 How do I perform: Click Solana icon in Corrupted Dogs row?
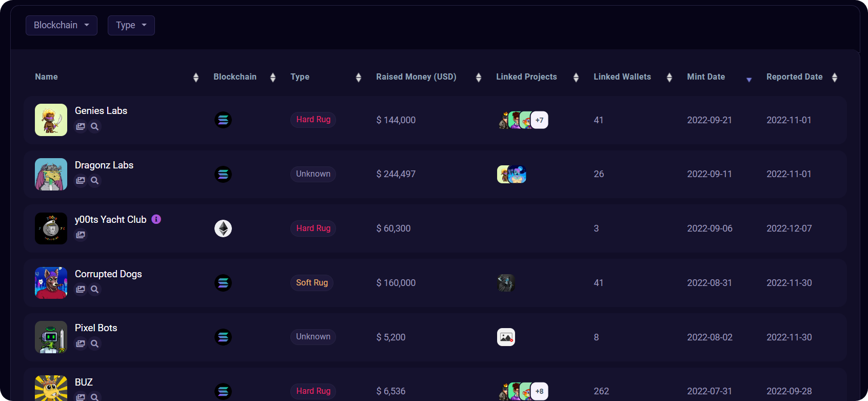coord(223,283)
